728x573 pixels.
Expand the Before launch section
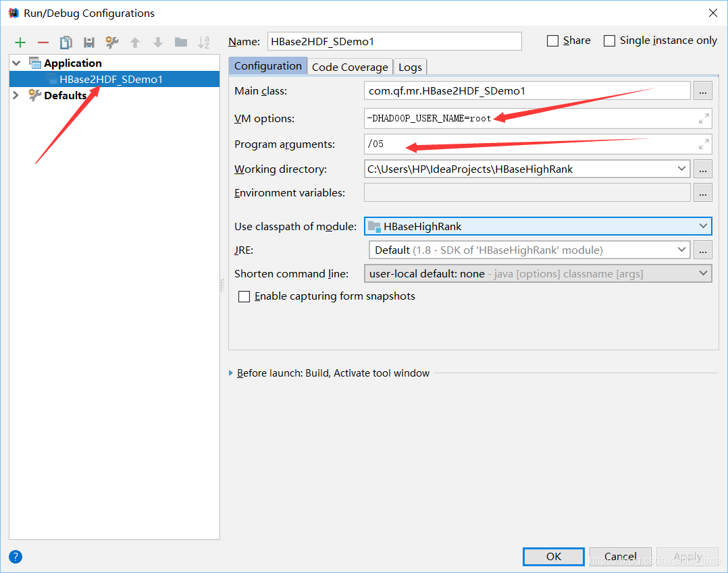(231, 373)
